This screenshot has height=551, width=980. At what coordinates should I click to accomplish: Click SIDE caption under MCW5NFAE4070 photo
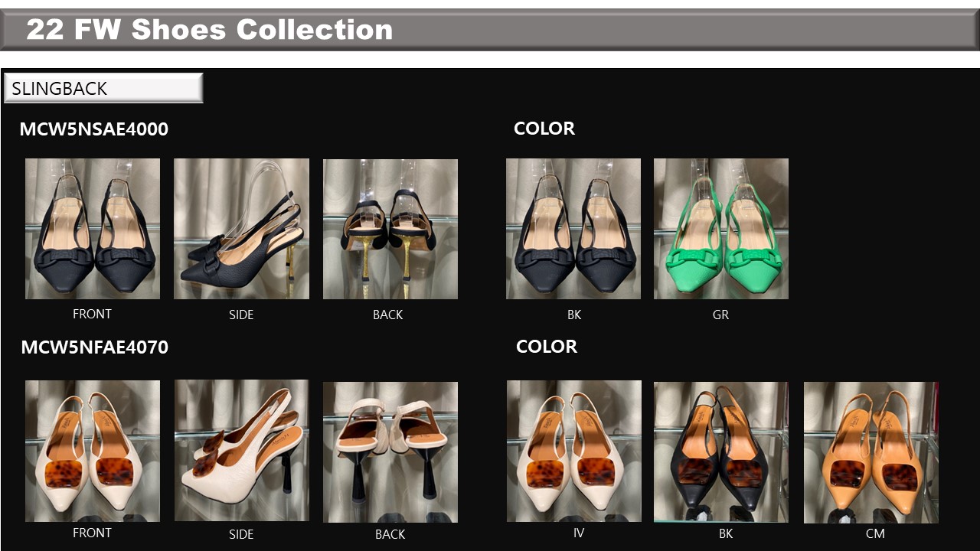coord(241,534)
